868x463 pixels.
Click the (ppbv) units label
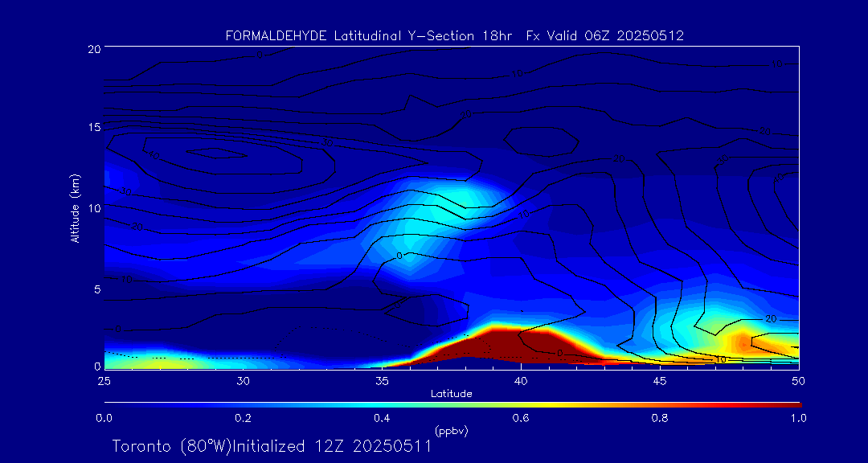(451, 431)
